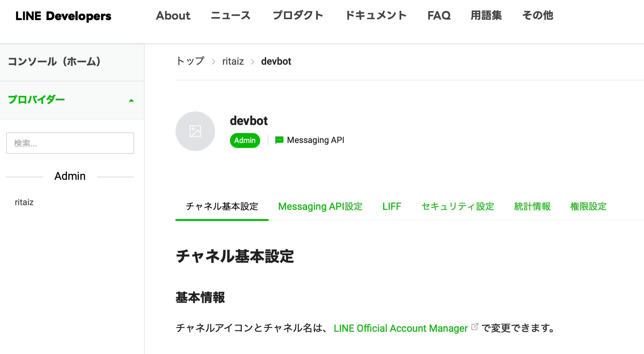Go to トップ in the breadcrumb
Image resolution: width=644 pixels, height=354 pixels.
[x=190, y=61]
